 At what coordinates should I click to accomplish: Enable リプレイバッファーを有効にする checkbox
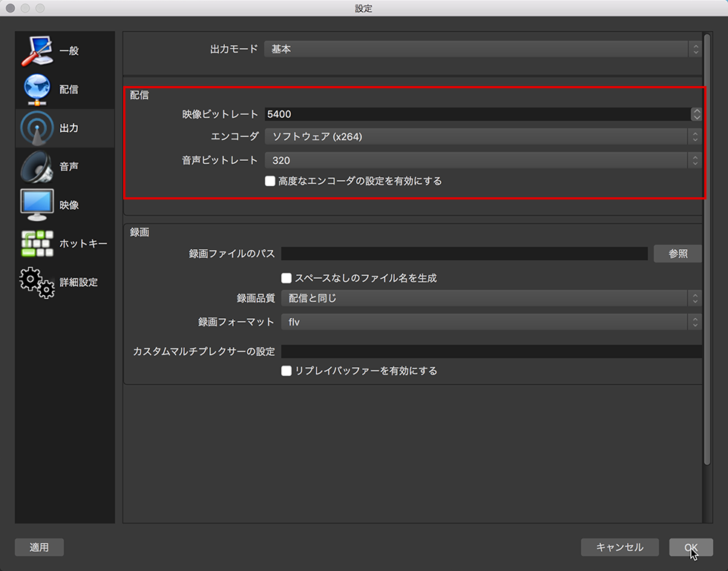pyautogui.click(x=286, y=371)
